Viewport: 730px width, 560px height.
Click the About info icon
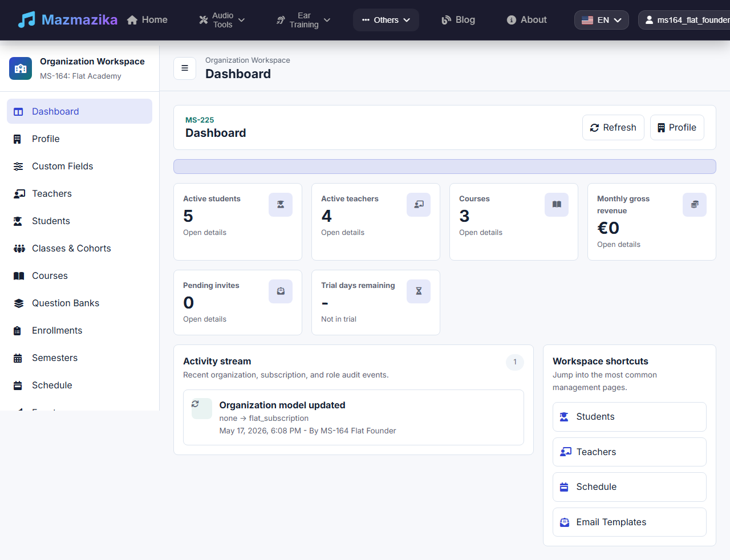(x=512, y=20)
